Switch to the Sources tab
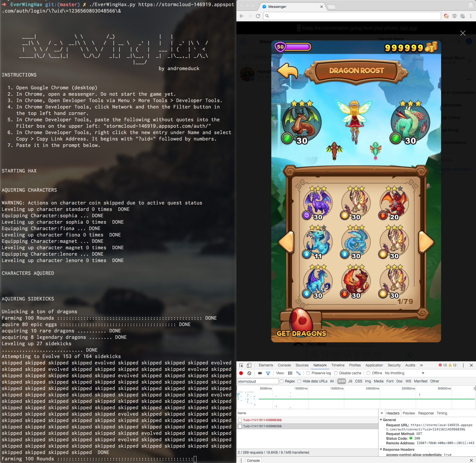The width and height of the screenshot is (476, 463). pyautogui.click(x=302, y=365)
